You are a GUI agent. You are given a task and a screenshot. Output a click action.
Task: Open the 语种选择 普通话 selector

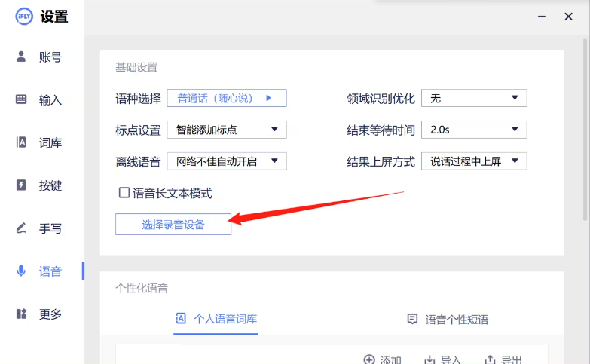click(227, 98)
